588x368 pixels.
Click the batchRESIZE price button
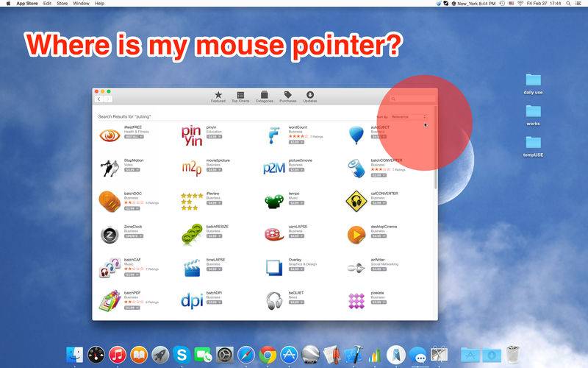point(214,236)
